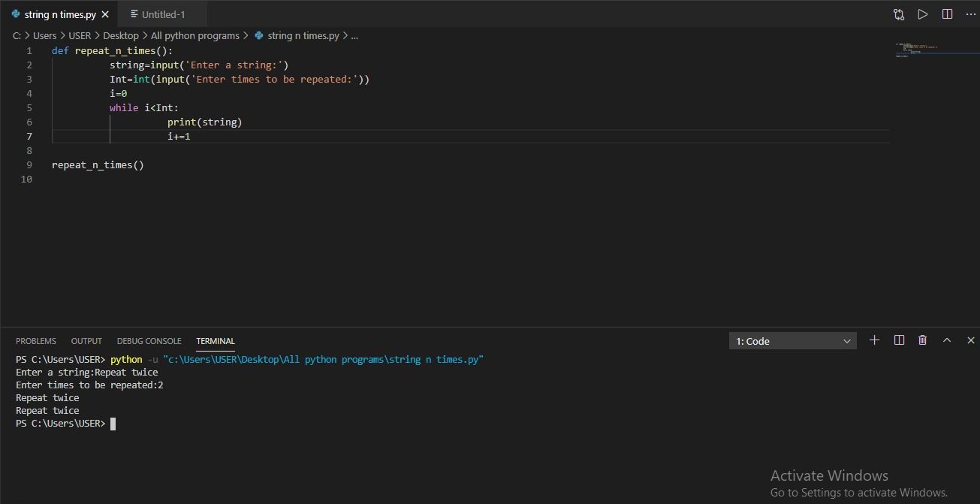
Task: Kill the terminal using the trash icon
Action: pyautogui.click(x=922, y=340)
